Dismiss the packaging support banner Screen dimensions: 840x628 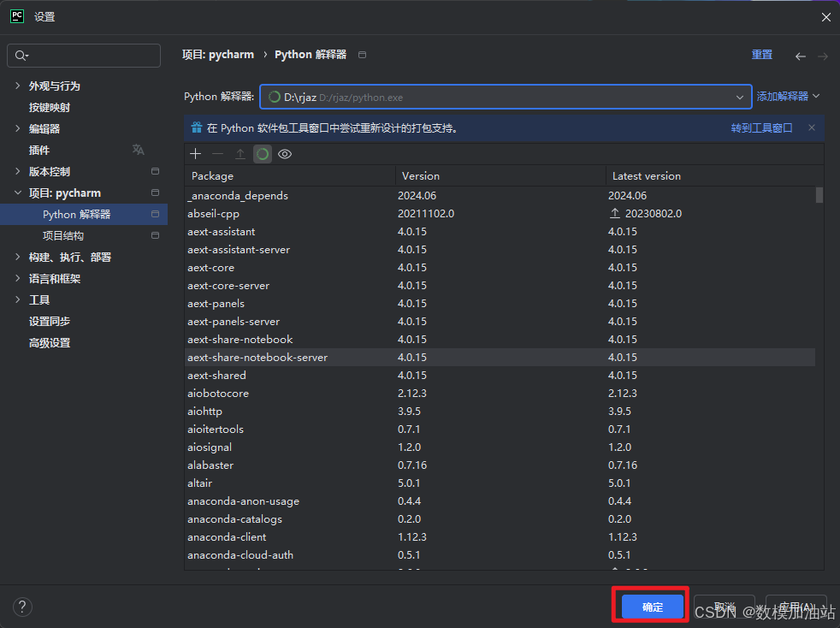(x=812, y=127)
